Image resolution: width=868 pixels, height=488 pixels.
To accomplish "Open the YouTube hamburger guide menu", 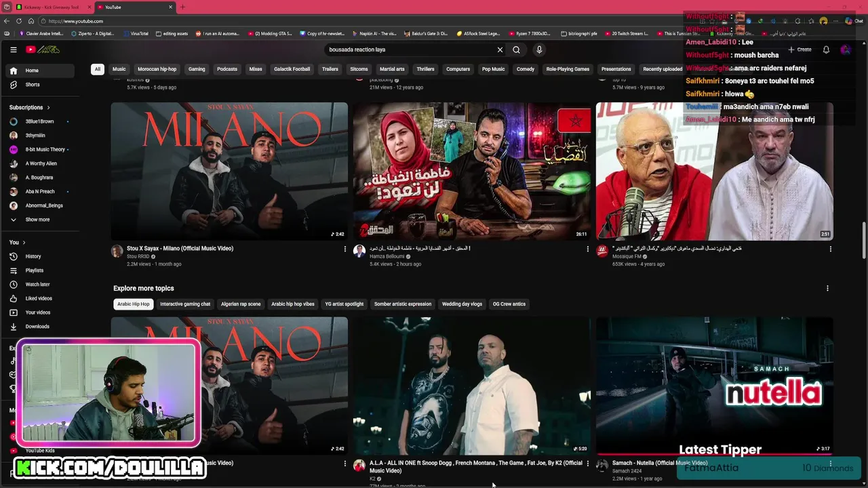I will click(13, 49).
